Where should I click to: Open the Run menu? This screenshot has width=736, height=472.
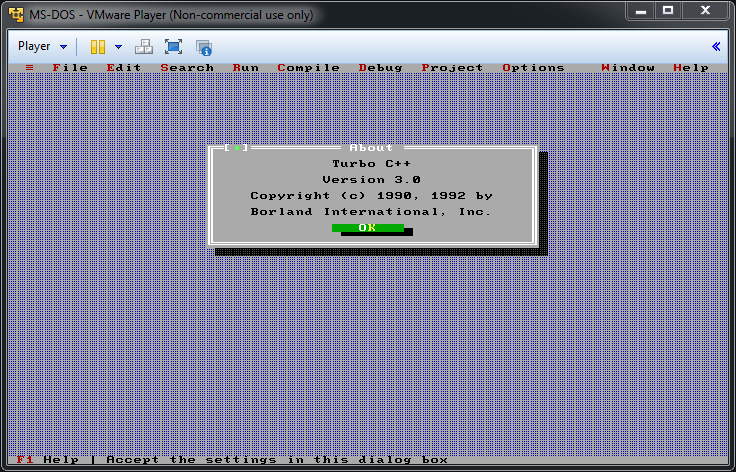pyautogui.click(x=245, y=68)
